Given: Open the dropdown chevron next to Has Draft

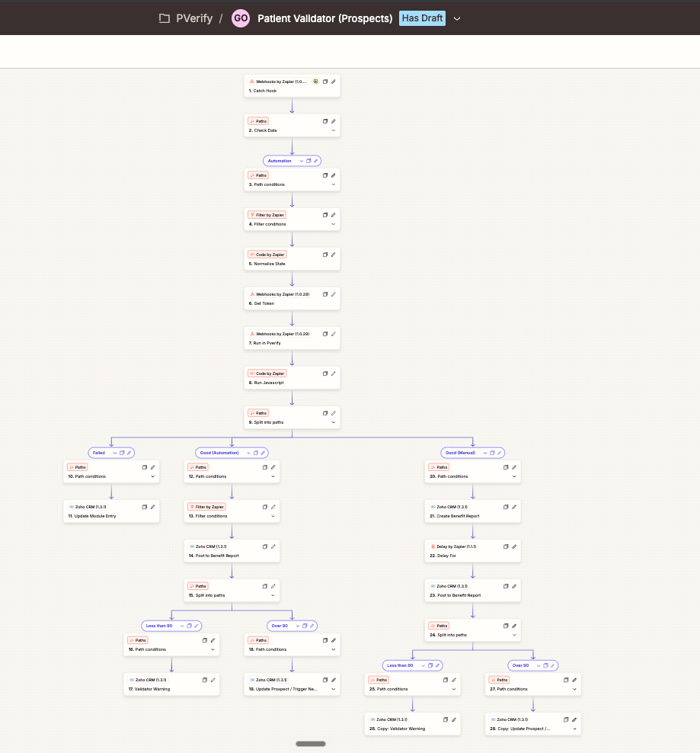Looking at the screenshot, I should [457, 19].
